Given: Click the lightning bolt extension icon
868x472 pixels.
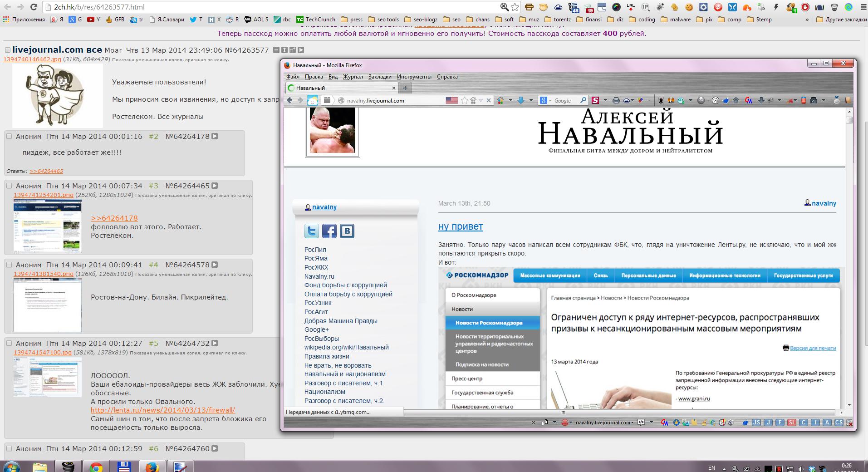Looking at the screenshot, I should [x=776, y=7].
